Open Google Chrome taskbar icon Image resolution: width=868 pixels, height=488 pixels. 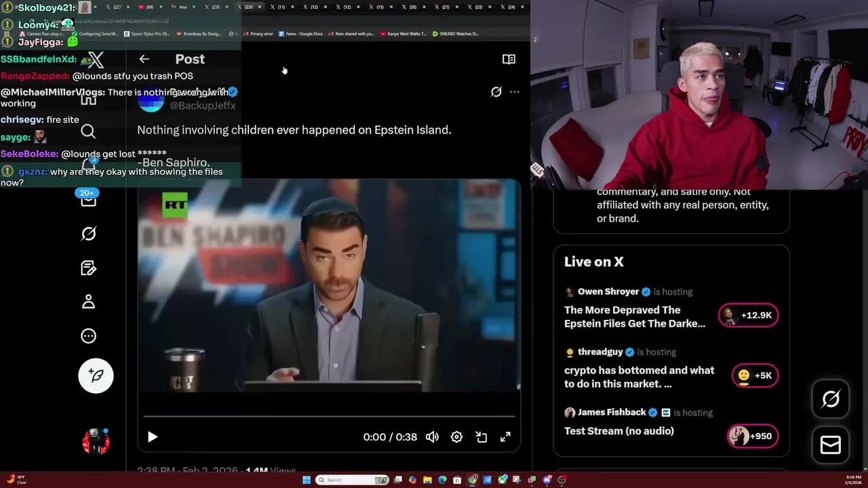(473, 480)
